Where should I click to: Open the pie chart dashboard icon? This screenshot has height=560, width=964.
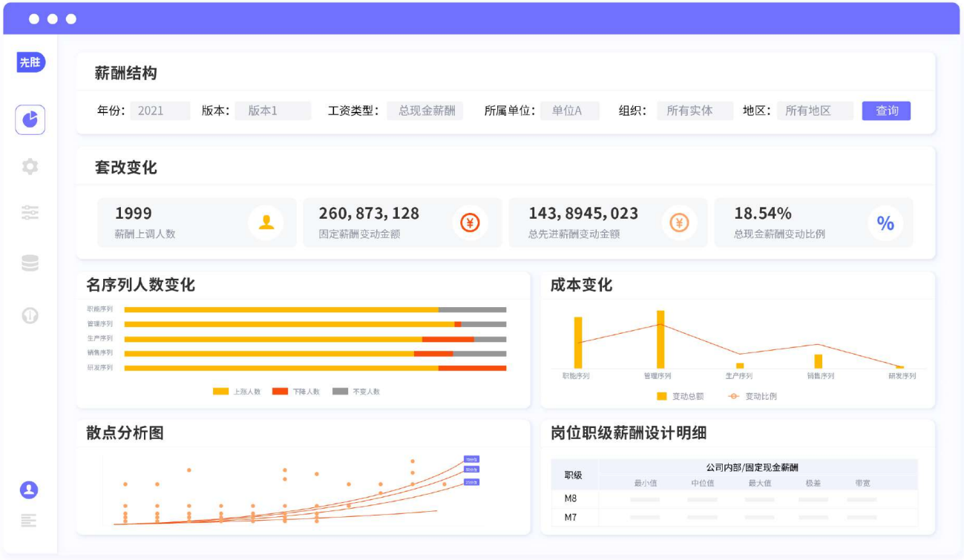(30, 119)
